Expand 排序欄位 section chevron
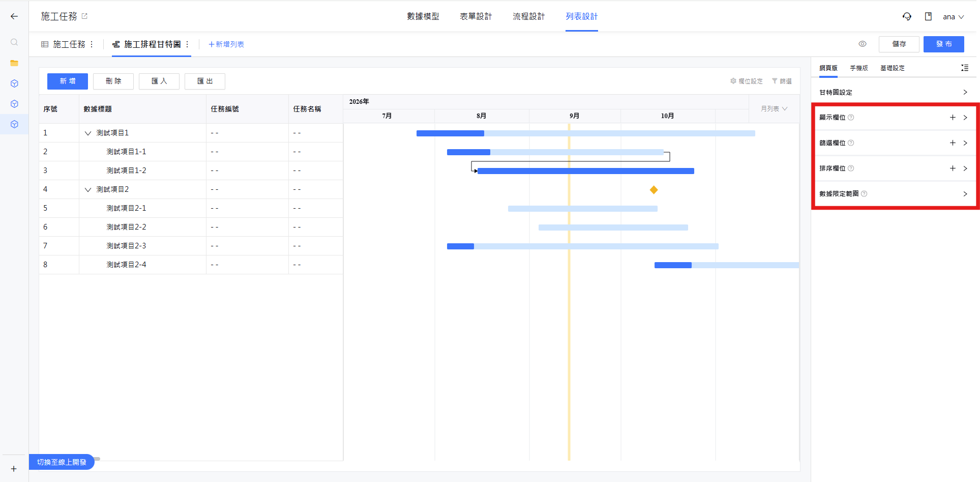Image resolution: width=980 pixels, height=482 pixels. point(965,168)
